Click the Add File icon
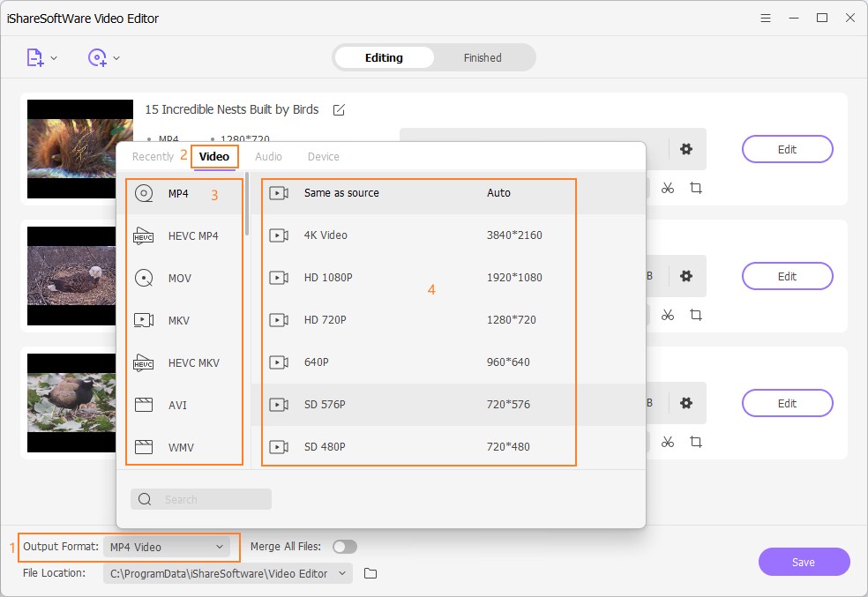The width and height of the screenshot is (868, 597). point(34,58)
